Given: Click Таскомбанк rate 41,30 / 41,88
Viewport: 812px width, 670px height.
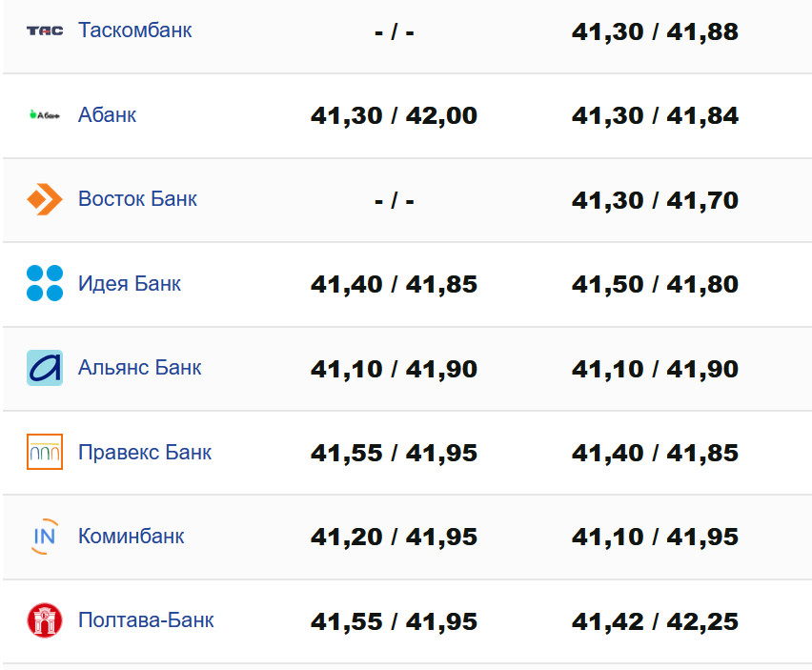Looking at the screenshot, I should [x=655, y=32].
